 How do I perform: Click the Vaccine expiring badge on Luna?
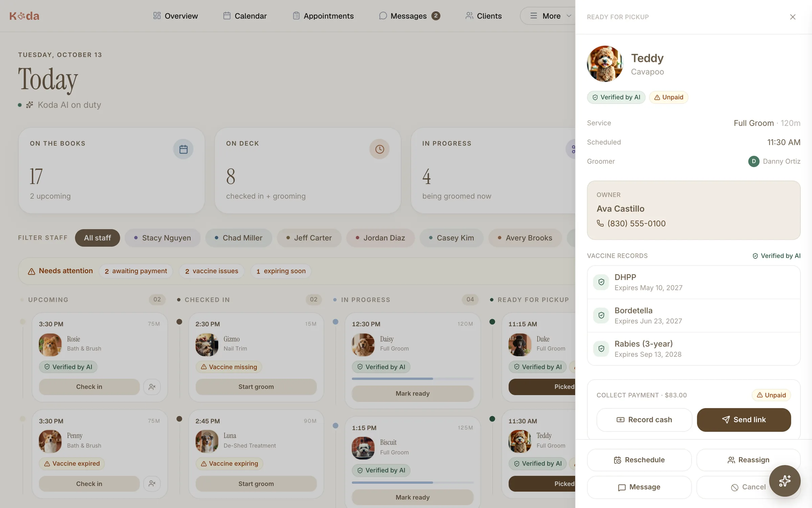click(x=229, y=463)
